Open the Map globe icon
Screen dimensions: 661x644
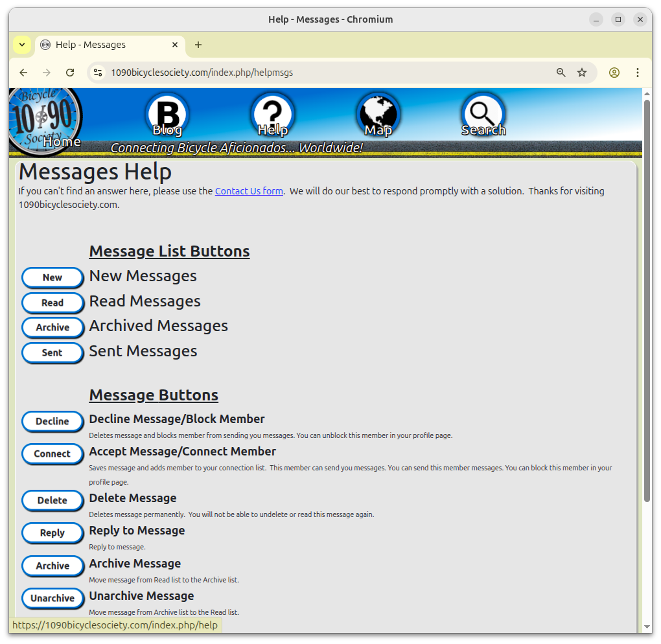[378, 115]
